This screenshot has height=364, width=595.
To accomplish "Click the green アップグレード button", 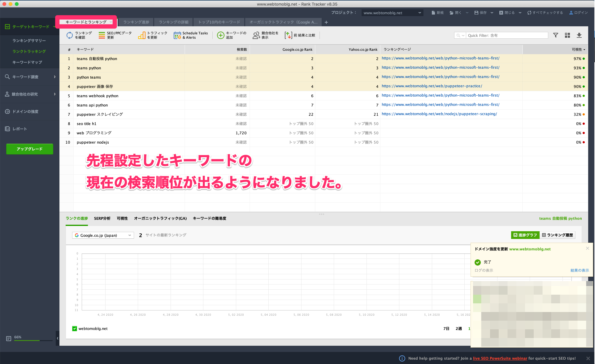I will pos(30,149).
